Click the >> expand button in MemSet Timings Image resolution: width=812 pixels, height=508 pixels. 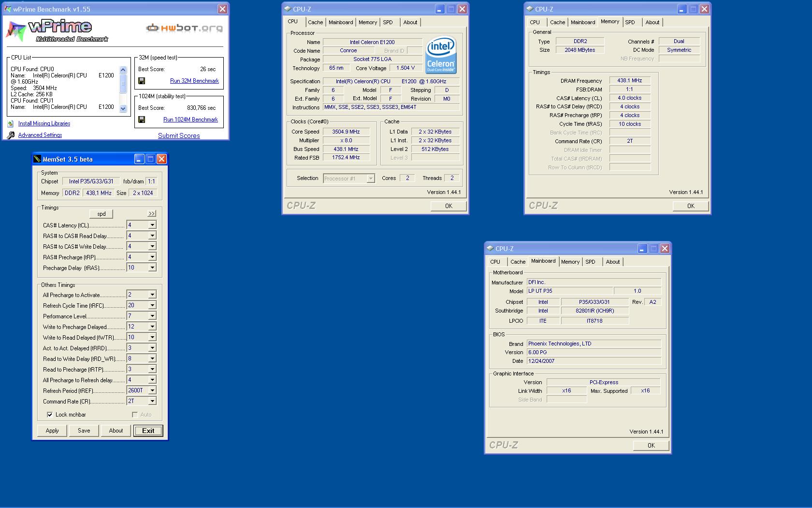tap(152, 214)
